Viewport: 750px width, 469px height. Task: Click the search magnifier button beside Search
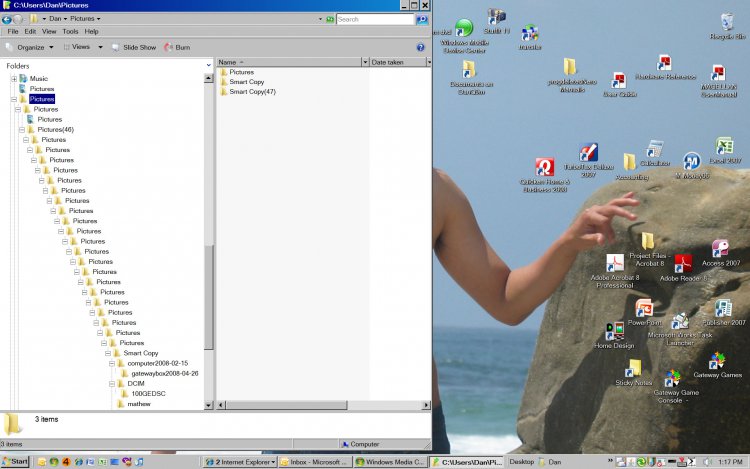pyautogui.click(x=422, y=19)
